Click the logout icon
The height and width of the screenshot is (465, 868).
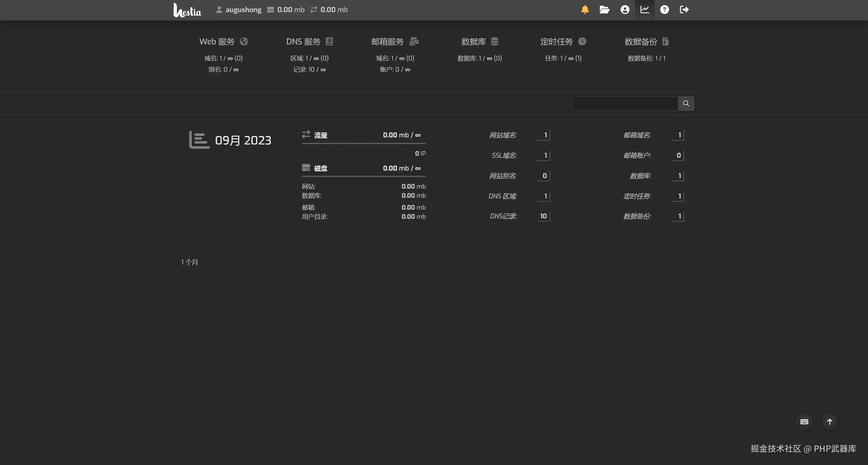pyautogui.click(x=684, y=10)
